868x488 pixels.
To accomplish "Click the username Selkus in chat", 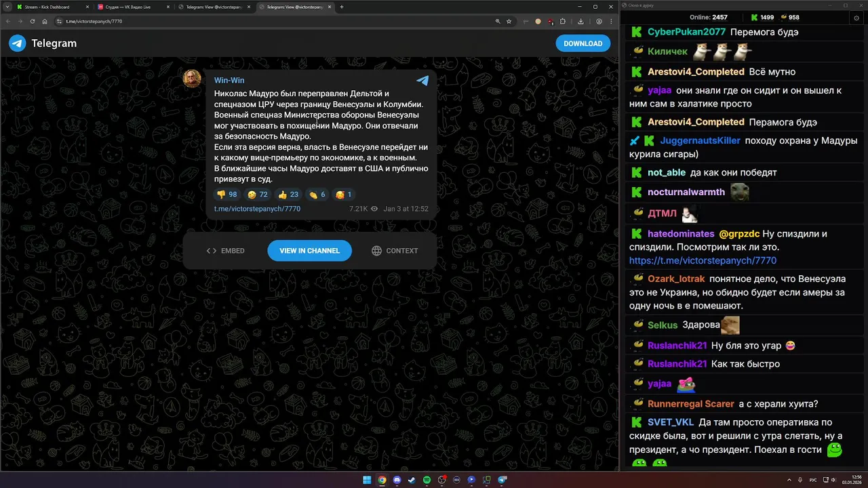I will tap(663, 325).
